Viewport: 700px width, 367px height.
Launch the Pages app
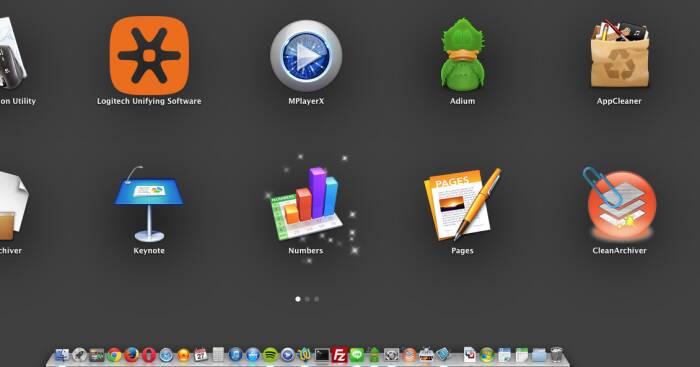(x=462, y=204)
